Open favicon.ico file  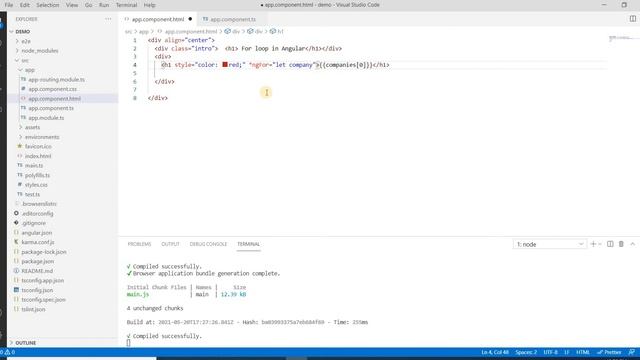(x=38, y=146)
